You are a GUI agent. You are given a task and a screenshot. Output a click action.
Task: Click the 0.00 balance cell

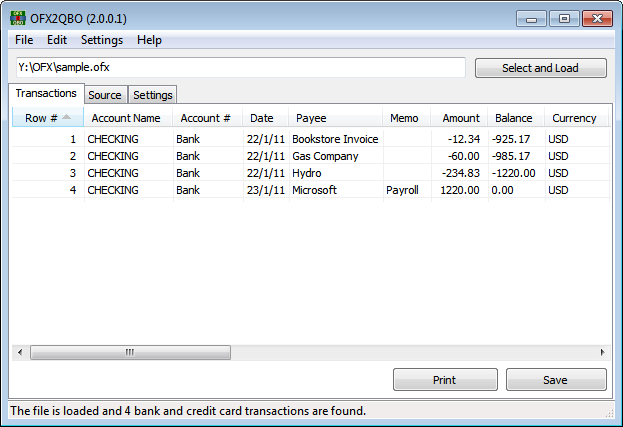(x=516, y=190)
